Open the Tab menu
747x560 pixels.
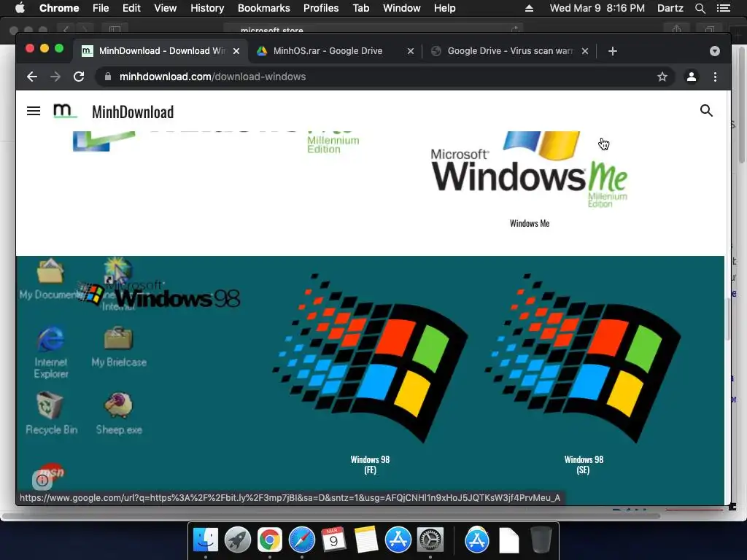pos(360,8)
